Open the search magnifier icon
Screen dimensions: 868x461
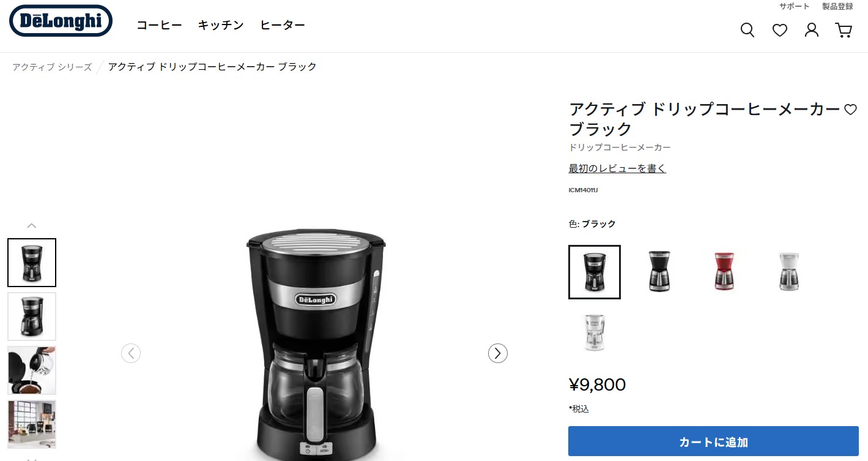pos(747,30)
